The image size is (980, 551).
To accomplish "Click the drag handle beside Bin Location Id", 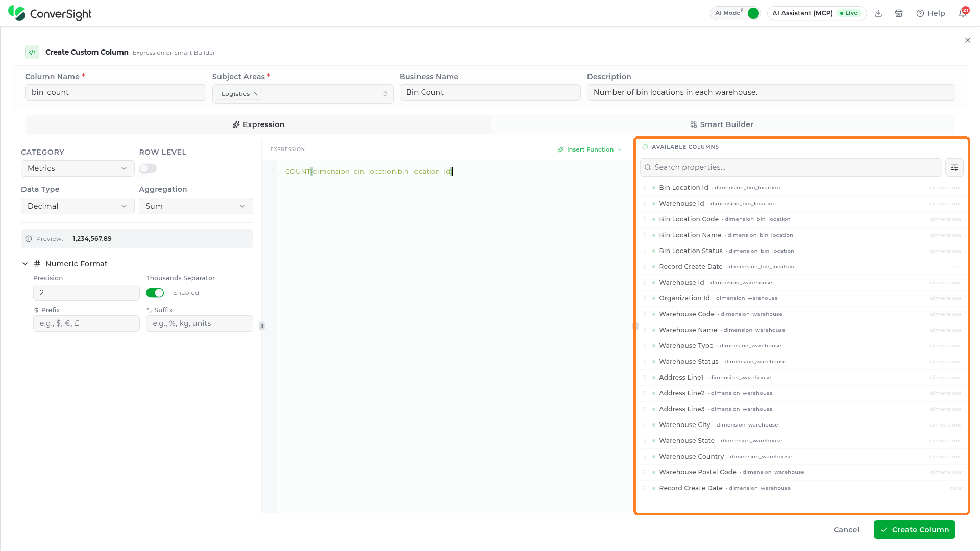I will (645, 188).
